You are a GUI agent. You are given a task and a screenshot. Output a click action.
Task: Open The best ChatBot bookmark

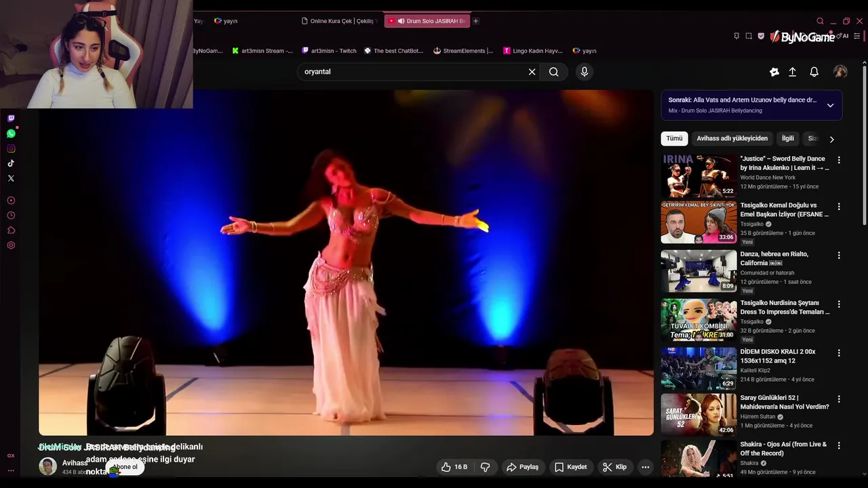click(x=393, y=51)
